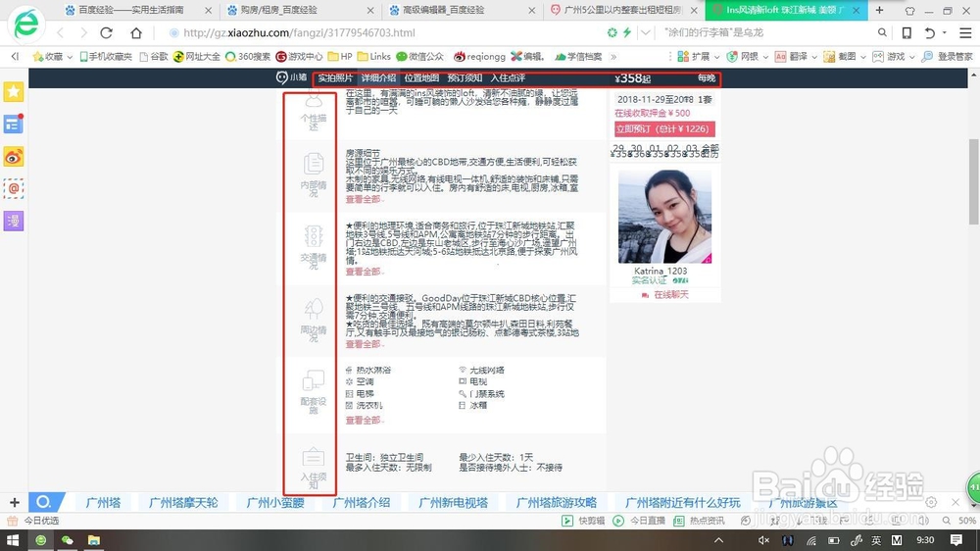
Task: Collapse the bookmarks bar side arrow
Action: pyautogui.click(x=15, y=56)
